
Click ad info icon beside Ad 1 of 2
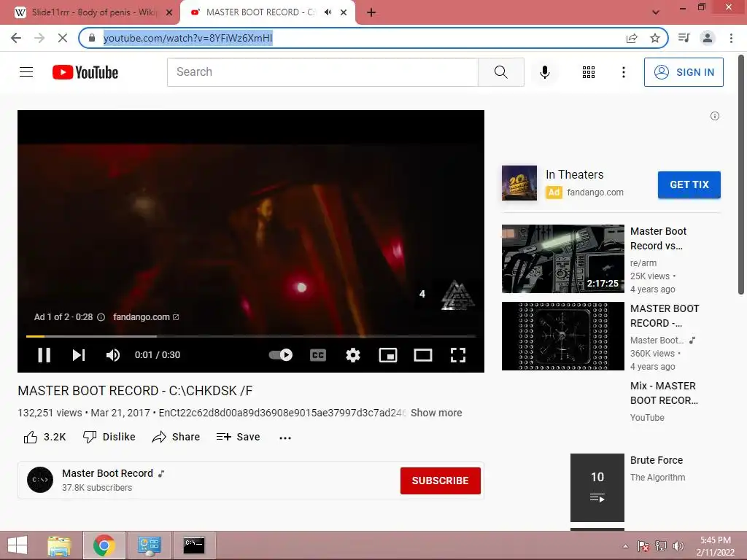(101, 317)
